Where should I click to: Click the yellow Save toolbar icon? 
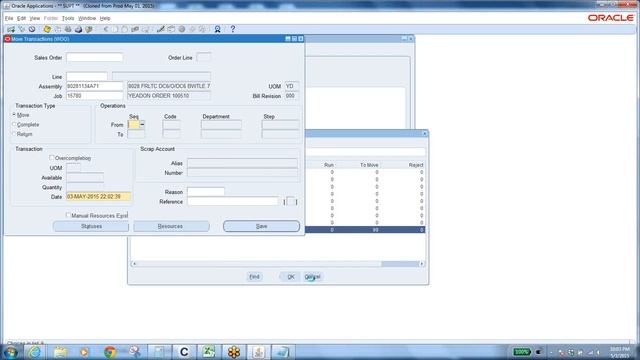47,29
